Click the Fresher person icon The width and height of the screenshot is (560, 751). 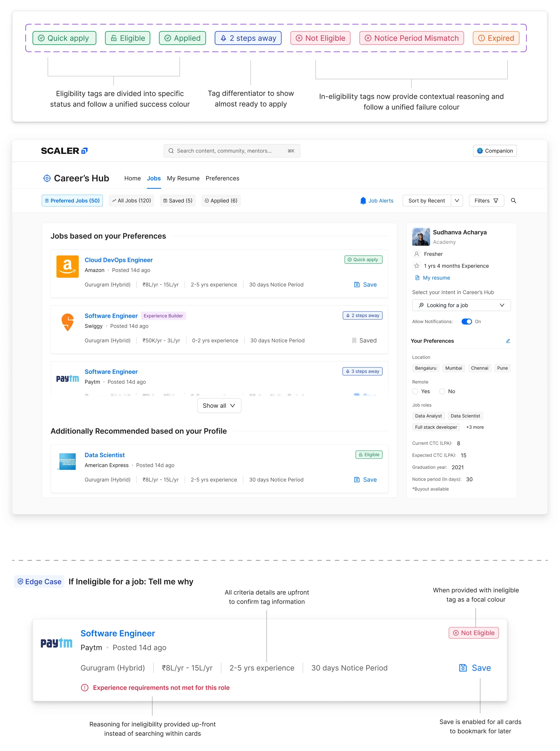(x=417, y=254)
